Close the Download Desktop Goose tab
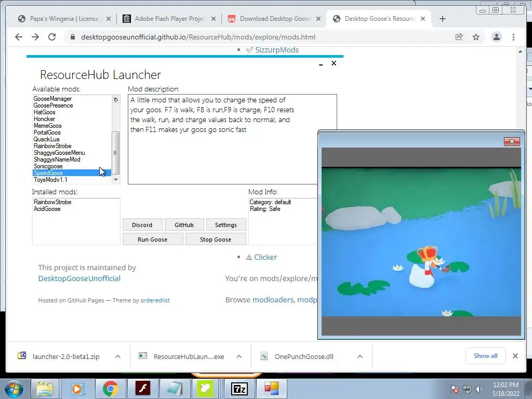Image resolution: width=532 pixels, height=399 pixels. click(x=318, y=19)
